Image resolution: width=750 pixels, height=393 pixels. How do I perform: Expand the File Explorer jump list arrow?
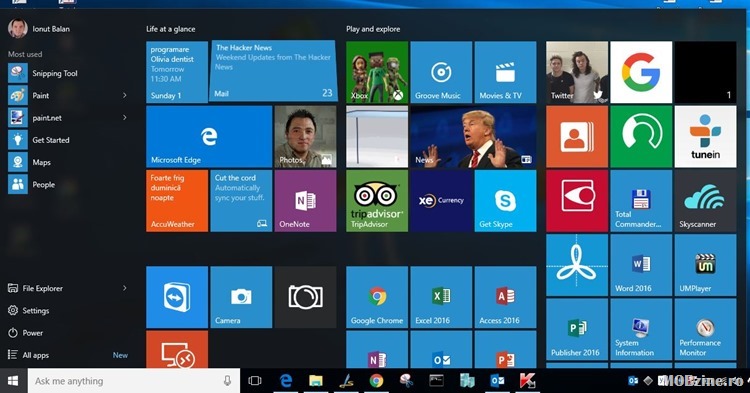tap(124, 288)
